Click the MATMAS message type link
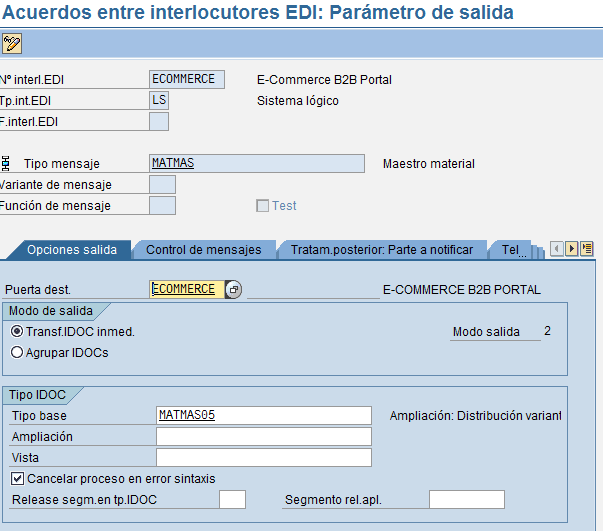This screenshot has height=531, width=603. pyautogui.click(x=172, y=163)
